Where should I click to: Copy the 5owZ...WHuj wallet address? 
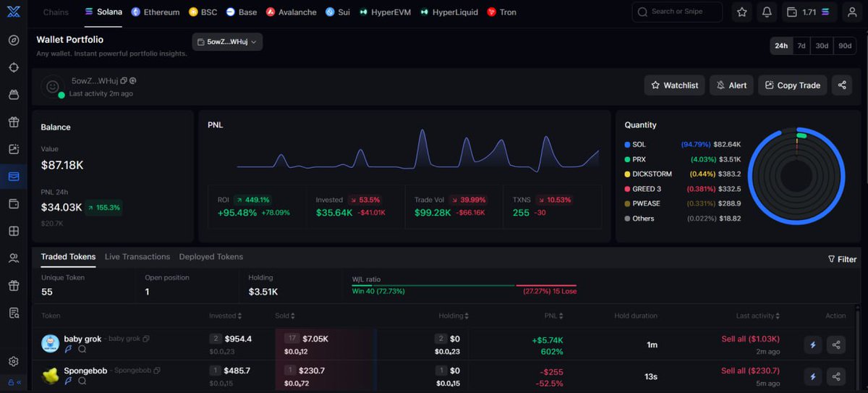(124, 81)
